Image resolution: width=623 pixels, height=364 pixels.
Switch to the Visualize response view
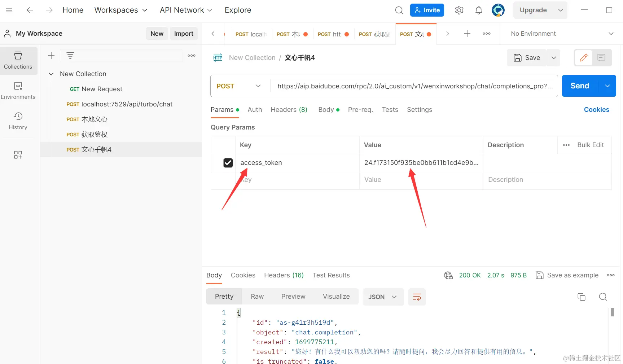pyautogui.click(x=336, y=297)
